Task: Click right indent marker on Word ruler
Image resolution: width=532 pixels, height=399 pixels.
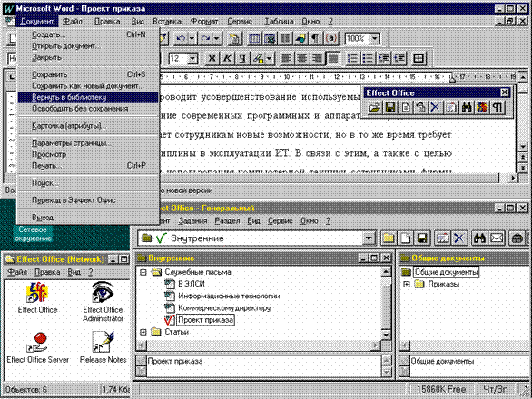Action: 452,79
